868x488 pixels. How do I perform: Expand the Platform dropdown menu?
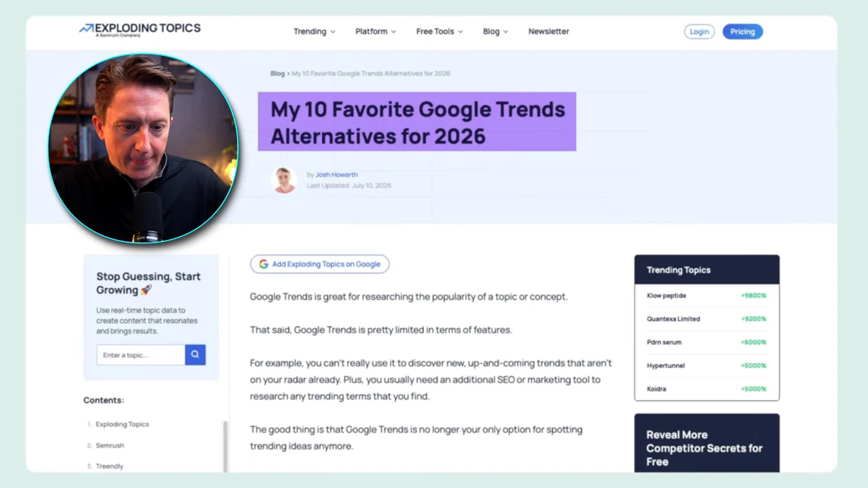pyautogui.click(x=376, y=31)
